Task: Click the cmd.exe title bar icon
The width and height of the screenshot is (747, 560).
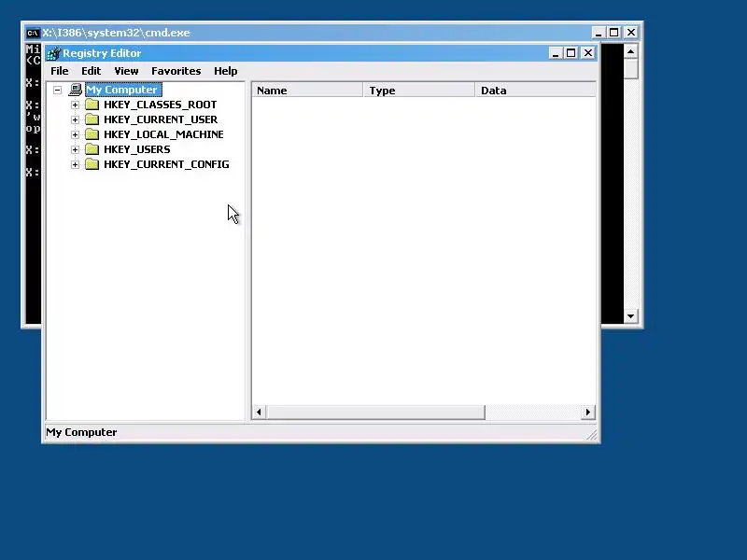Action: coord(33,33)
